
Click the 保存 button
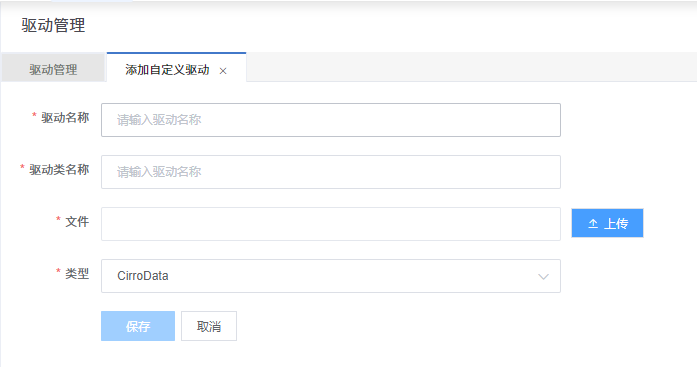[x=138, y=326]
